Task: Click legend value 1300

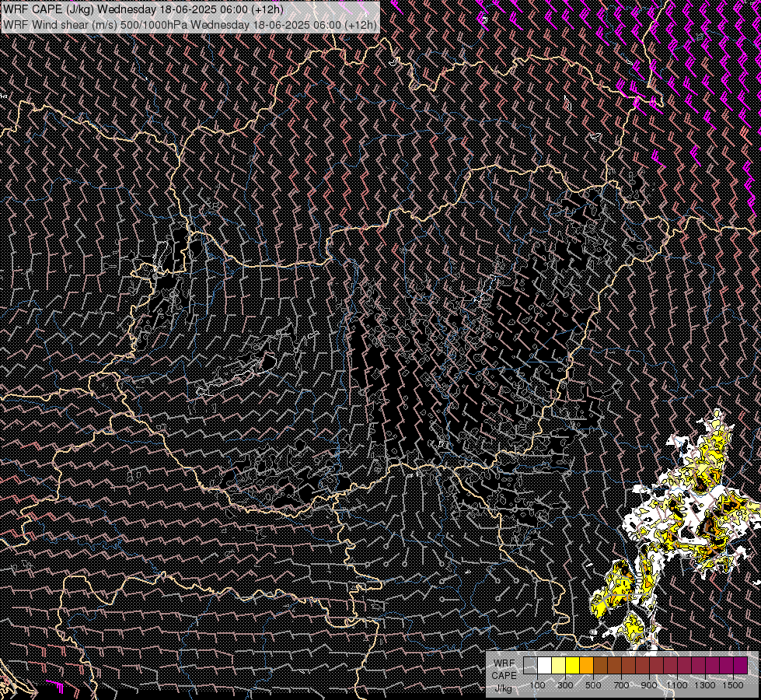Action: tap(705, 685)
